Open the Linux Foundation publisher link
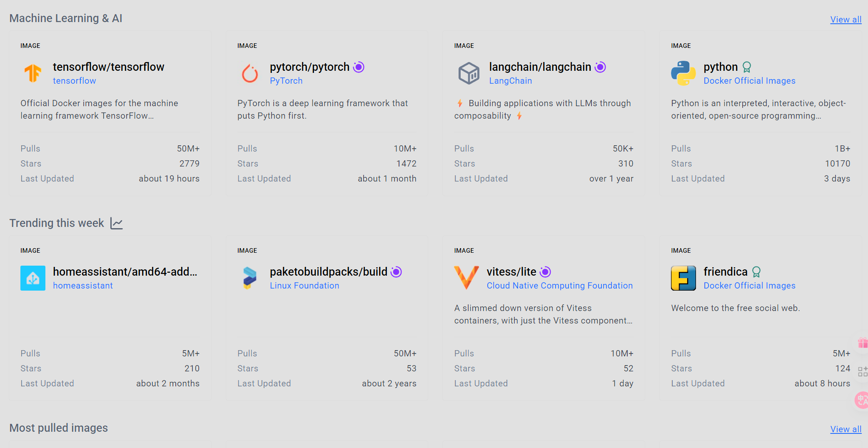Image resolution: width=868 pixels, height=448 pixels. tap(304, 286)
